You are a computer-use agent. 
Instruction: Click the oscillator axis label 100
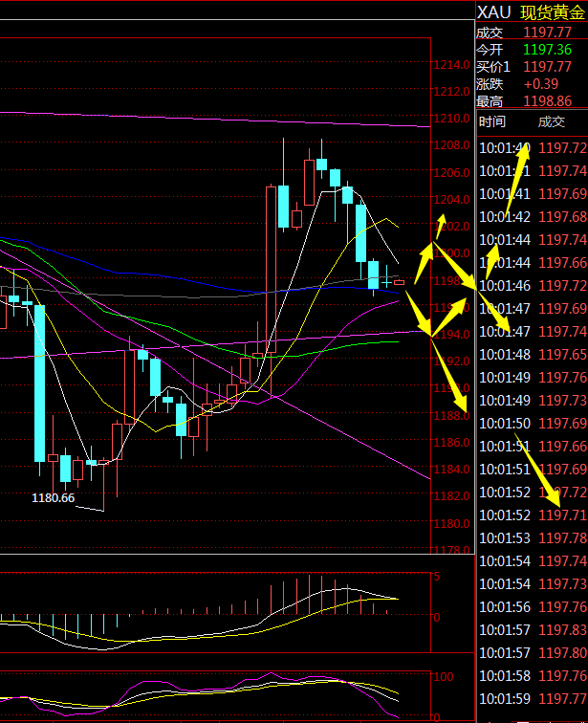443,676
